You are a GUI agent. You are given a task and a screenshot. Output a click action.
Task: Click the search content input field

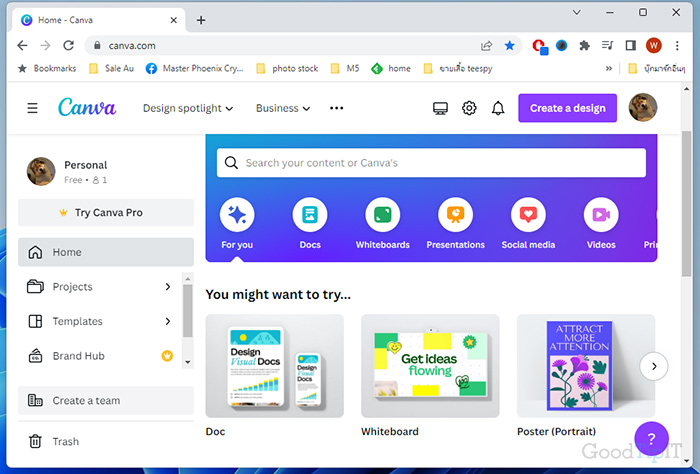[x=431, y=163]
